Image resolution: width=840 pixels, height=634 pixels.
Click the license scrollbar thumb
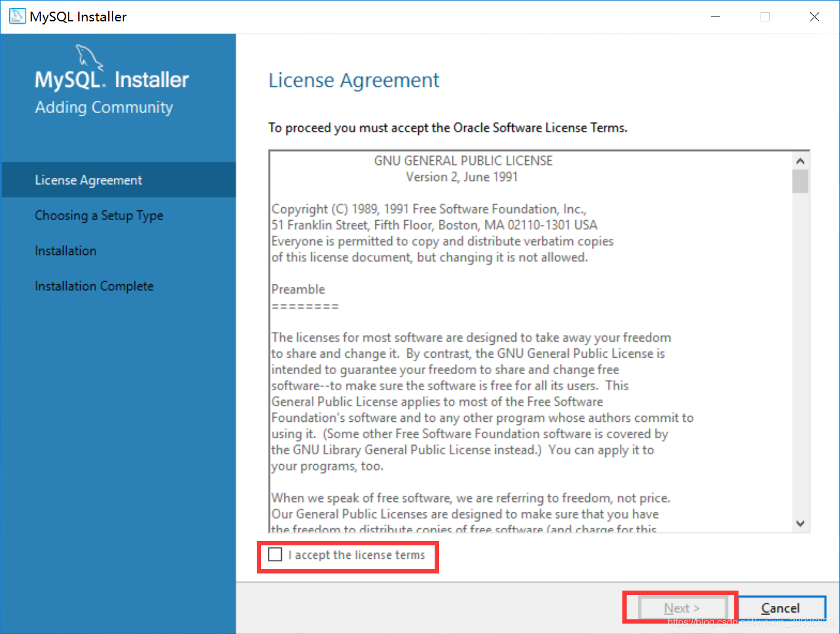coord(800,181)
